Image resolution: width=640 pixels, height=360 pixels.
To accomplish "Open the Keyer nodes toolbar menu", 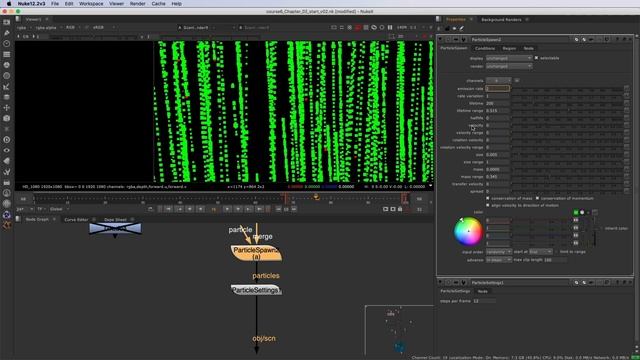I will [x=7, y=86].
